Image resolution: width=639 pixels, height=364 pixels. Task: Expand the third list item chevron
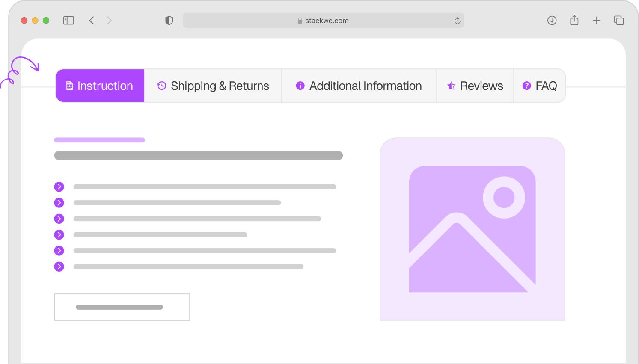click(x=59, y=219)
